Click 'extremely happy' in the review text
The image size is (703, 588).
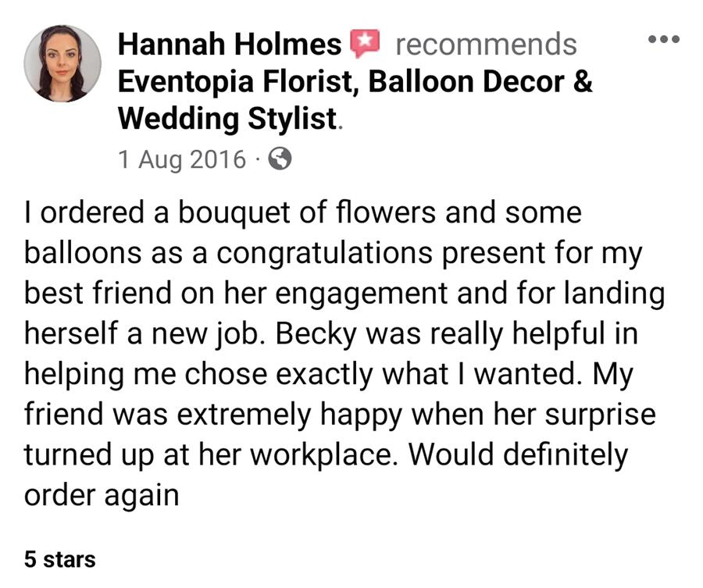tap(289, 415)
